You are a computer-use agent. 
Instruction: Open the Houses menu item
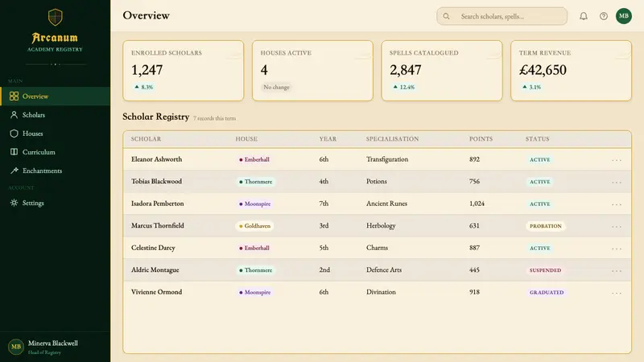(55, 134)
